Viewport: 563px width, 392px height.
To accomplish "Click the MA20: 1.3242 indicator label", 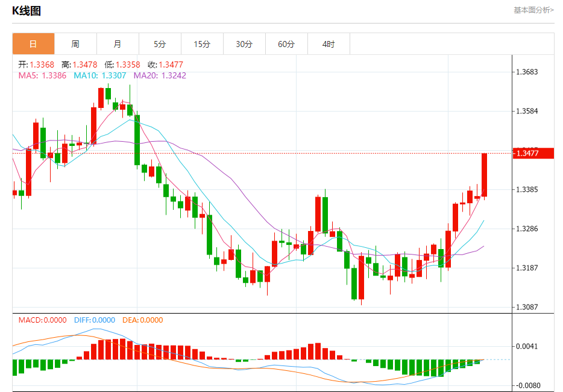I will point(160,75).
